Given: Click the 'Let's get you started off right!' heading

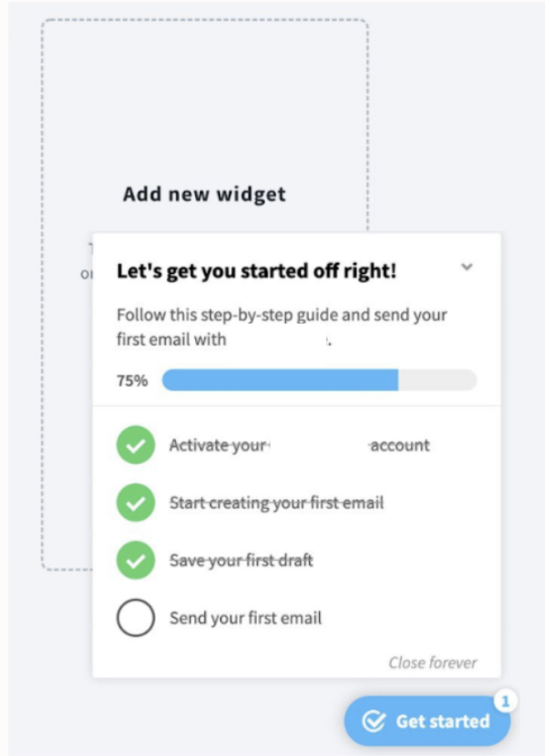Looking at the screenshot, I should click(x=257, y=271).
